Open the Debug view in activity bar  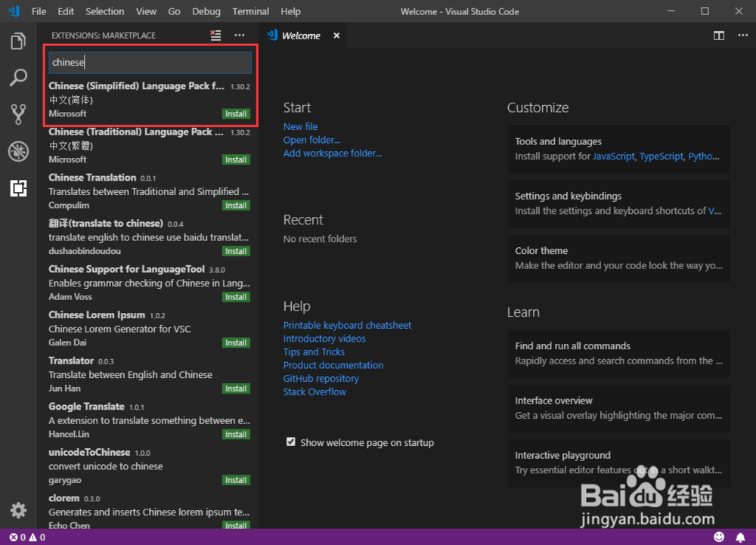click(18, 151)
